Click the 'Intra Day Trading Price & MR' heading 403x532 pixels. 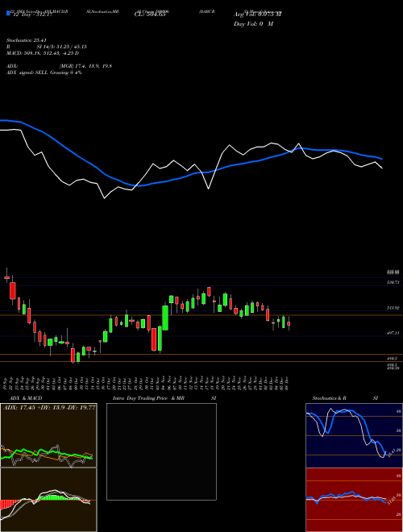148,398
